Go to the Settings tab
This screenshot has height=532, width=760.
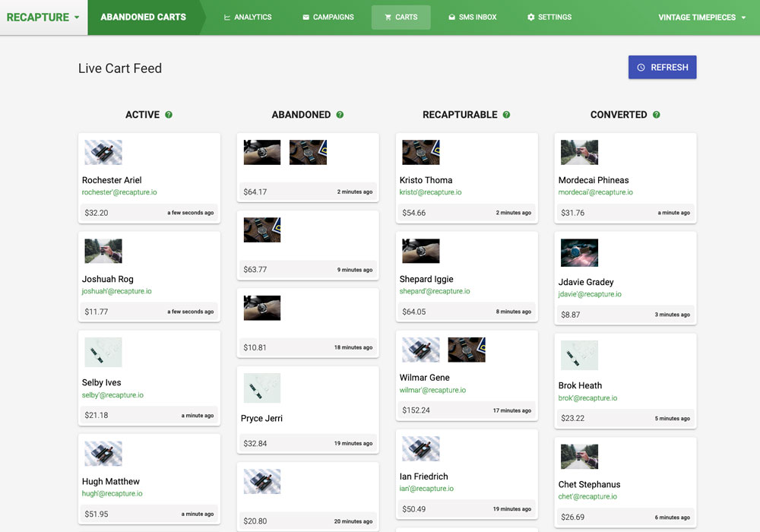549,17
